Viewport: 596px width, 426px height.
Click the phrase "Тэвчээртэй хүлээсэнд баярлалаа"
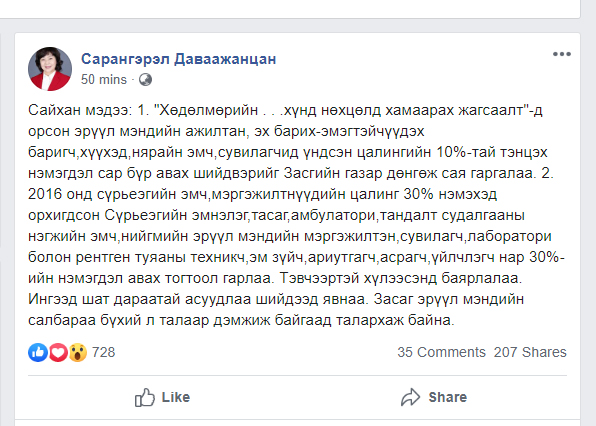tap(401, 278)
